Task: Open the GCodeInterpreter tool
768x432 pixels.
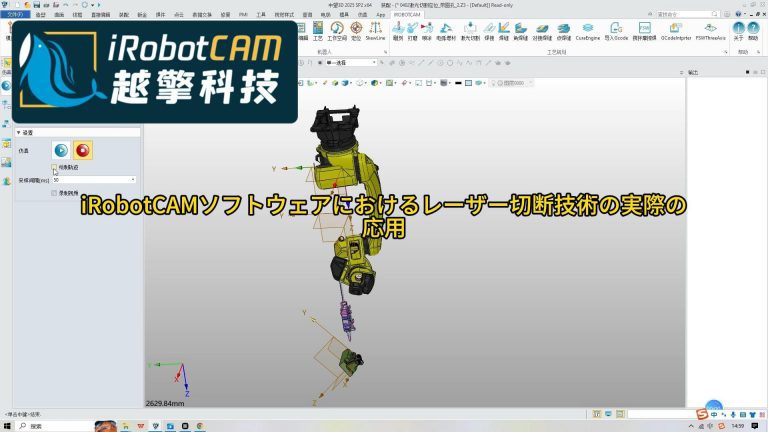Action: [x=676, y=31]
